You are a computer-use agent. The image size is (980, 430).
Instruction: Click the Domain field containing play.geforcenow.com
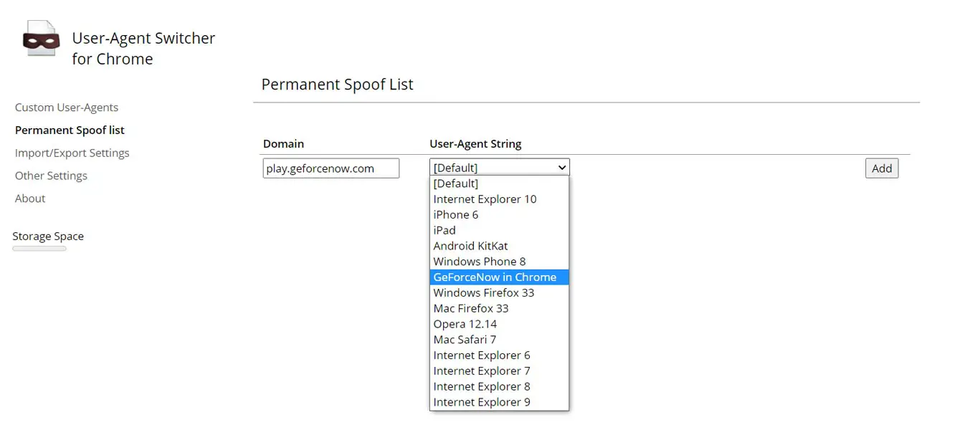tap(331, 168)
